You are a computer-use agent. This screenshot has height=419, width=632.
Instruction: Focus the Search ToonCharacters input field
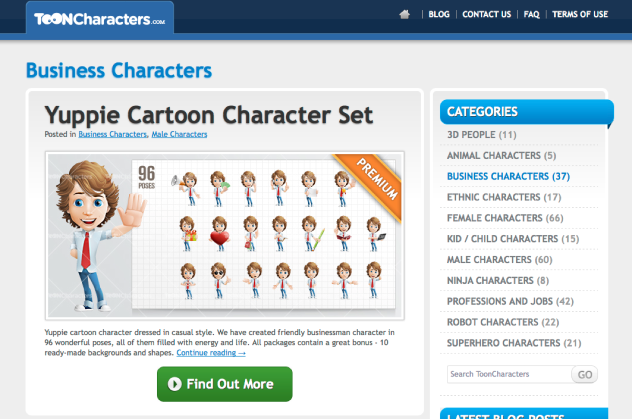click(509, 374)
